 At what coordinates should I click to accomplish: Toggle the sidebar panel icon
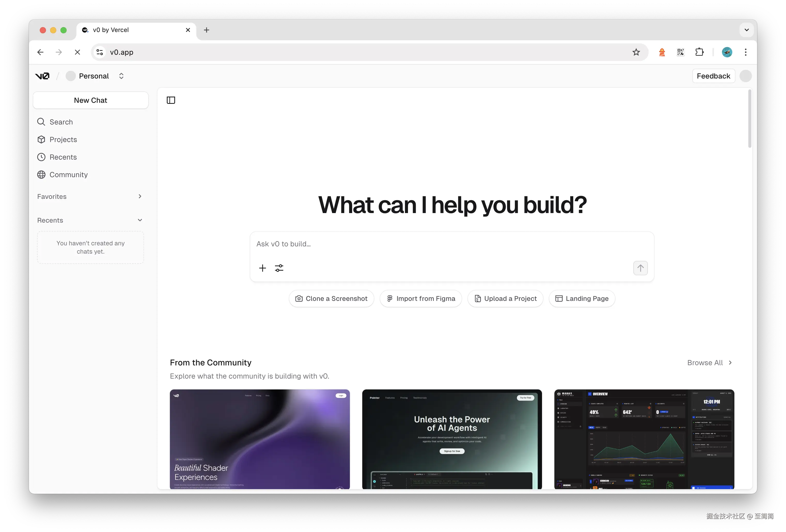[x=171, y=100]
